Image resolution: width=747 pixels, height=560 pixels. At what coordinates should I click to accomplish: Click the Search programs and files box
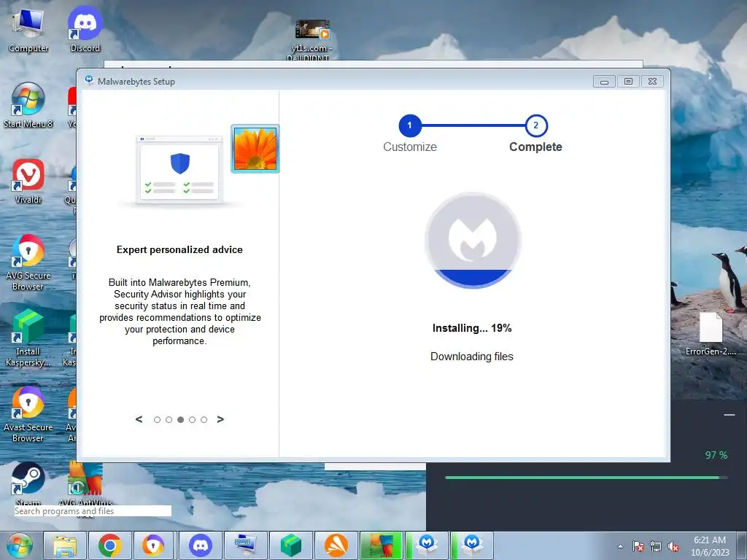click(x=93, y=511)
